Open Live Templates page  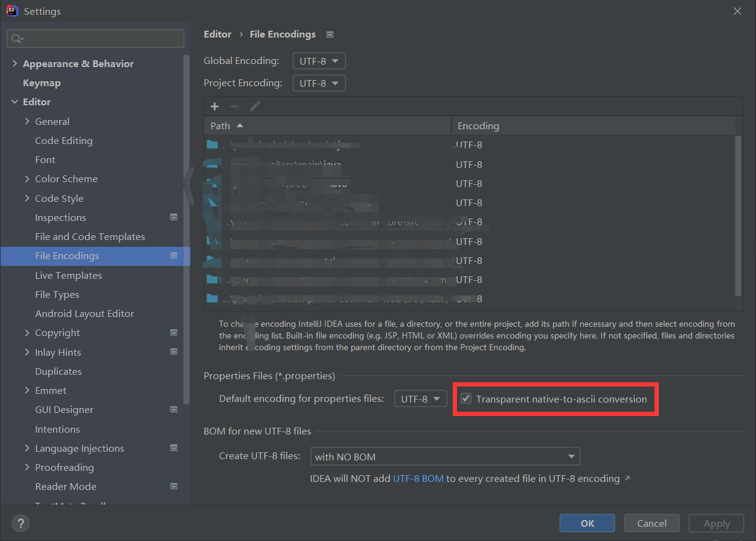click(x=68, y=275)
